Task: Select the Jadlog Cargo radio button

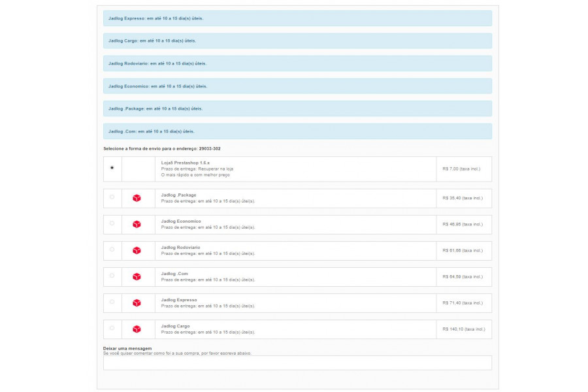Action: [112, 328]
